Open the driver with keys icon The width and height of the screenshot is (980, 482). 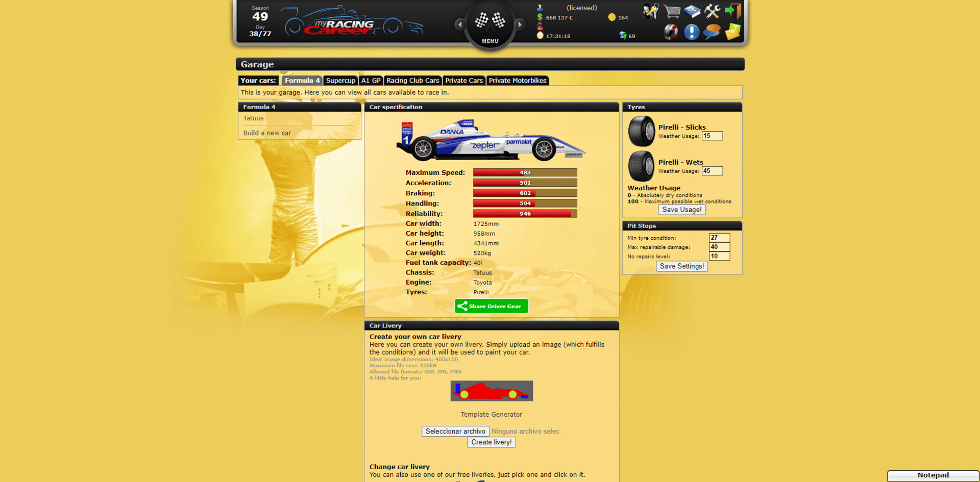point(651,11)
